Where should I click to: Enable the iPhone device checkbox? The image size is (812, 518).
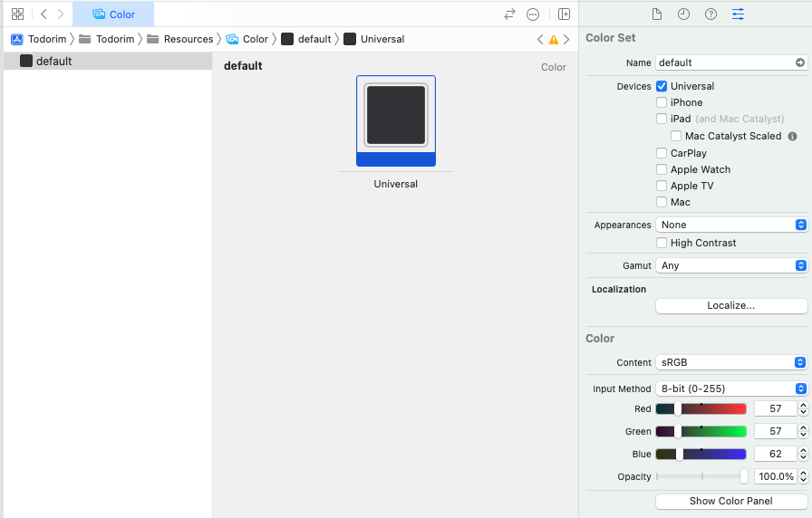(x=662, y=102)
